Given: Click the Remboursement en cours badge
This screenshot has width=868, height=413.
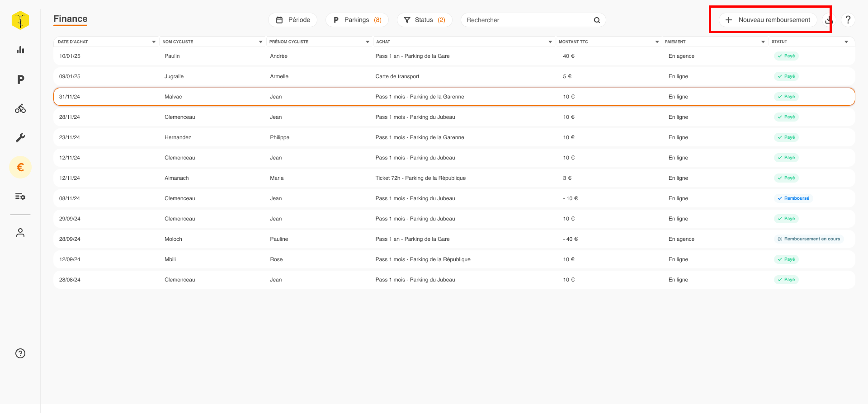Looking at the screenshot, I should pyautogui.click(x=809, y=239).
